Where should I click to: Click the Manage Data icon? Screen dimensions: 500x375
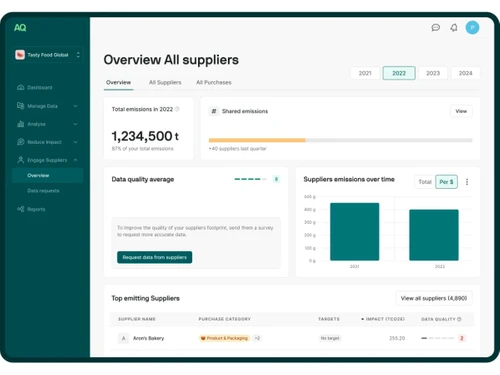pos(21,106)
